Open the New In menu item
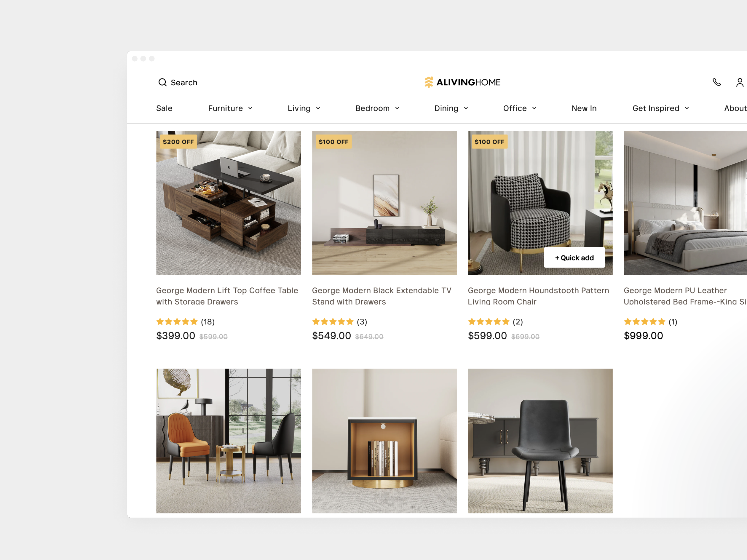Image resolution: width=747 pixels, height=560 pixels. [x=584, y=108]
